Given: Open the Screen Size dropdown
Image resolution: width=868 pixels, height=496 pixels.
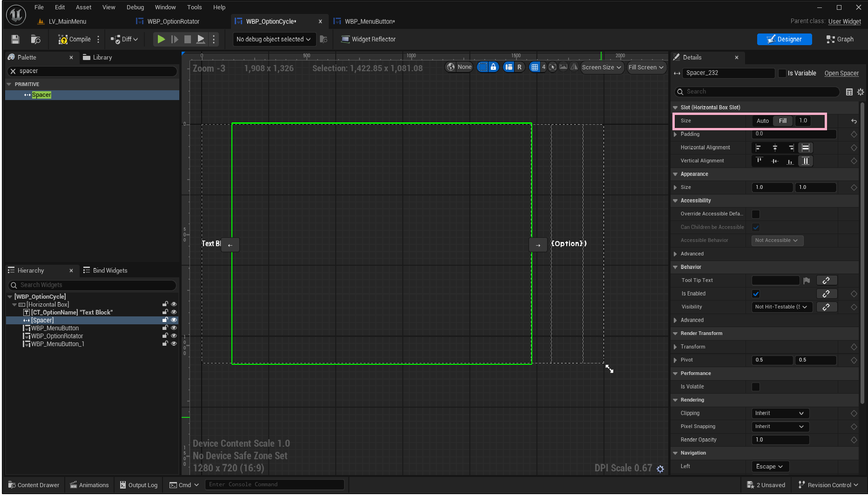Looking at the screenshot, I should pyautogui.click(x=602, y=67).
